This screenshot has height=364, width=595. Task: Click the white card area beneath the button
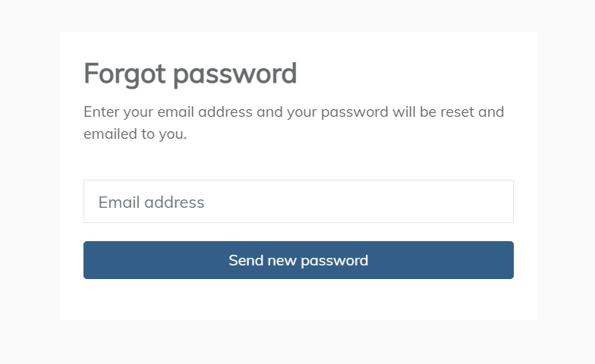point(298,300)
